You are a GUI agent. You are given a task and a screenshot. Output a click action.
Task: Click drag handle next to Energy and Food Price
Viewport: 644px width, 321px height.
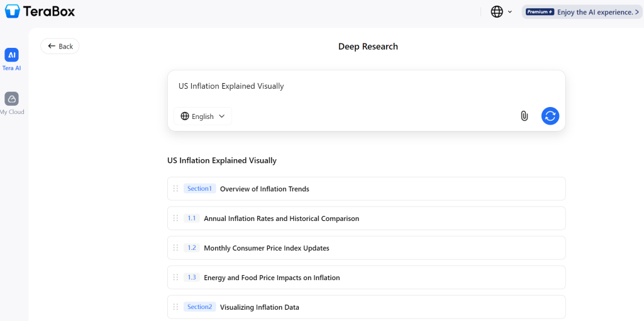tap(175, 278)
